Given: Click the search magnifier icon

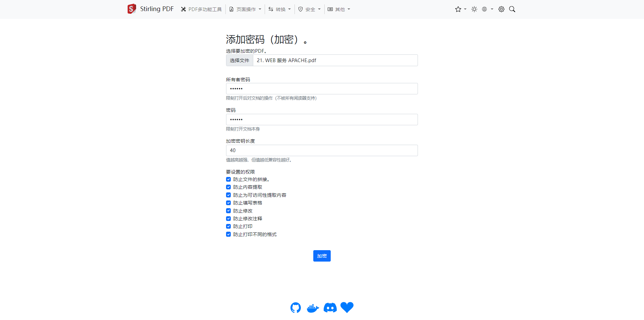Looking at the screenshot, I should pyautogui.click(x=512, y=9).
